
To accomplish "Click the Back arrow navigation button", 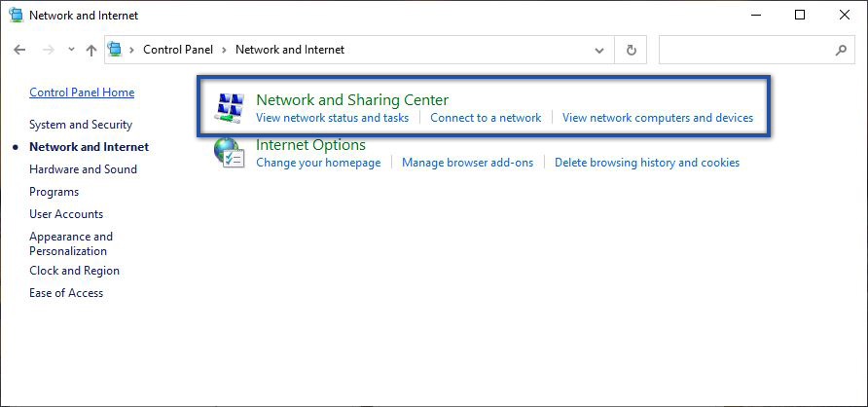I will coord(20,50).
